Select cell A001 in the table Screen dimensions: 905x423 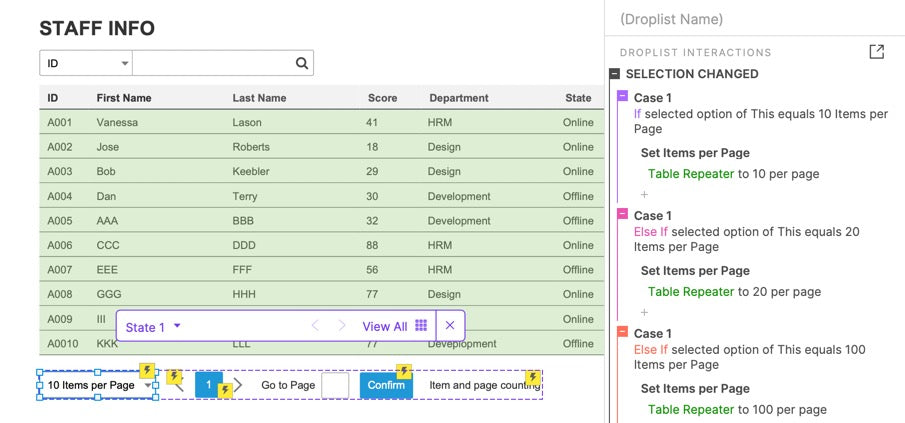[59, 122]
